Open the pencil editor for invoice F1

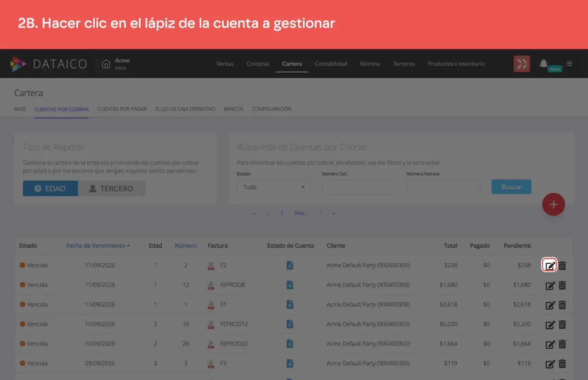tap(550, 305)
